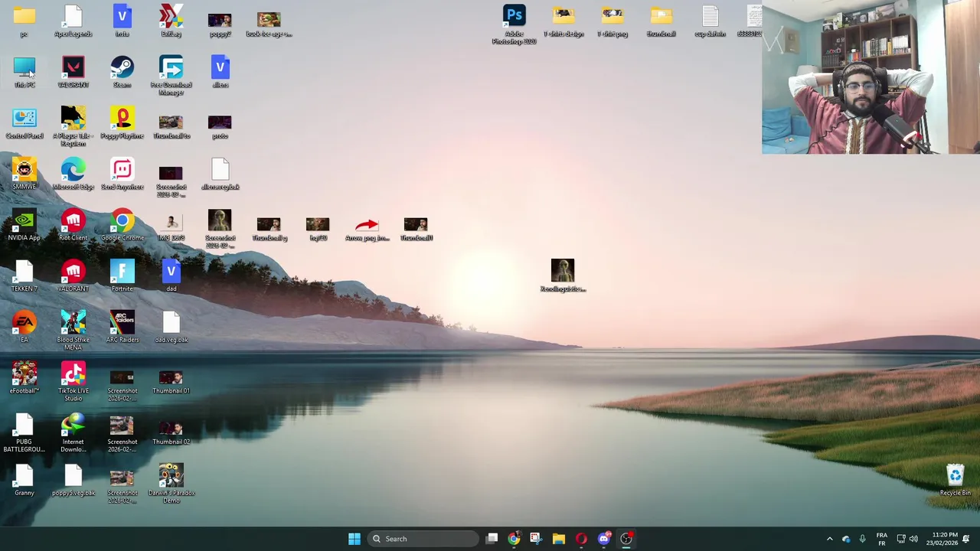Launch ARC Raiders shortcut
The image size is (980, 551).
[122, 328]
